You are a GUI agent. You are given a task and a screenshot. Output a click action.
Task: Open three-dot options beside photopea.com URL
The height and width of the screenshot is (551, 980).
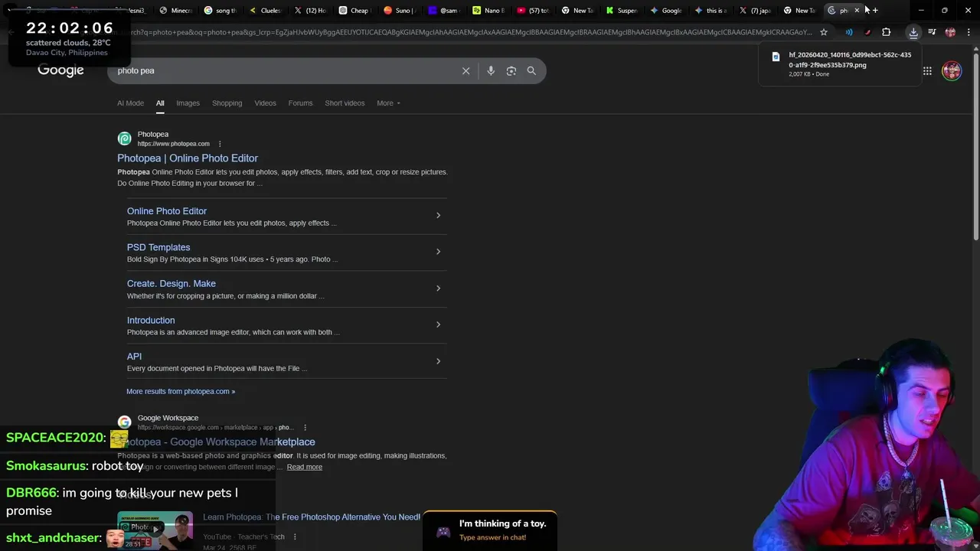click(220, 144)
